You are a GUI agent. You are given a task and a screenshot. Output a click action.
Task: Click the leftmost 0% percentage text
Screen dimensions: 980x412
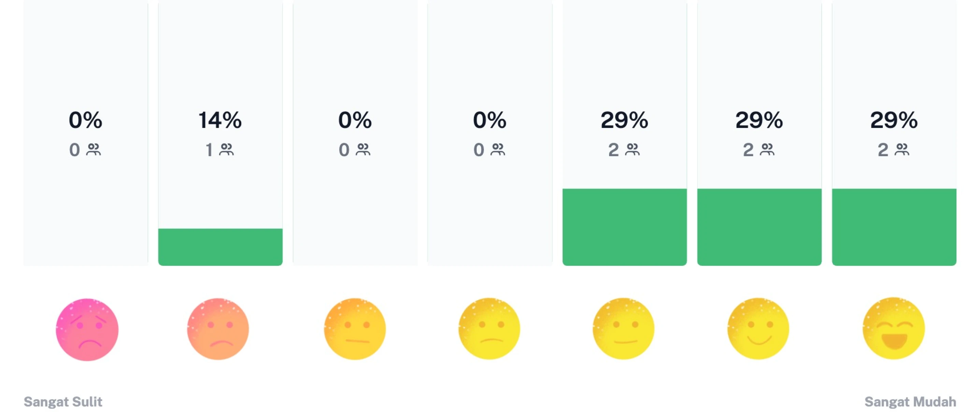click(x=86, y=120)
